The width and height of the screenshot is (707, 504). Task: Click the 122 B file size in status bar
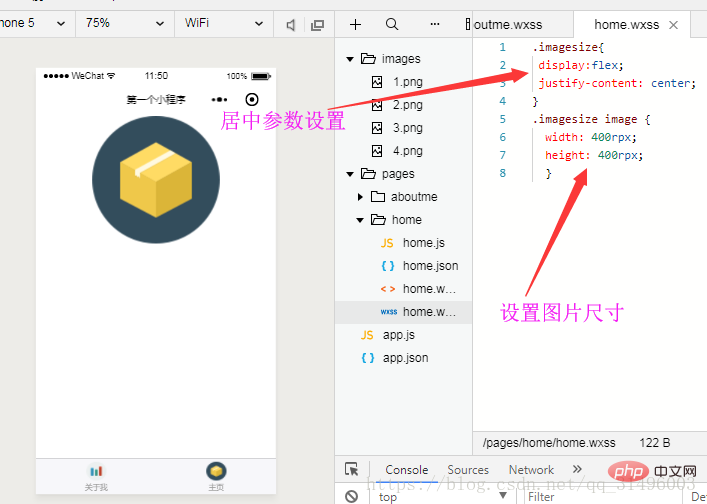point(654,443)
